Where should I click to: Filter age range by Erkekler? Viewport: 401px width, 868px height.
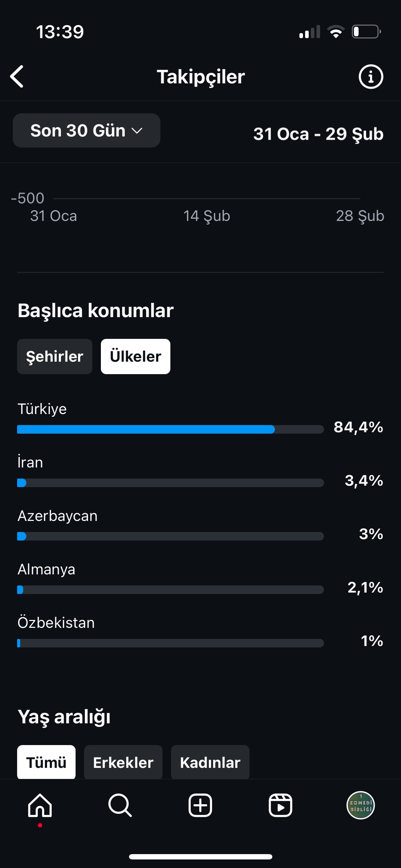pyautogui.click(x=123, y=762)
